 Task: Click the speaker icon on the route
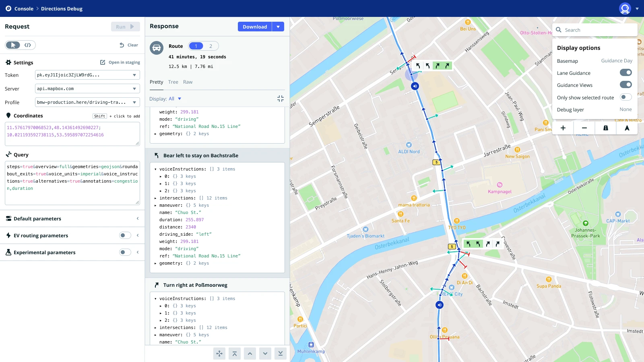tap(415, 86)
